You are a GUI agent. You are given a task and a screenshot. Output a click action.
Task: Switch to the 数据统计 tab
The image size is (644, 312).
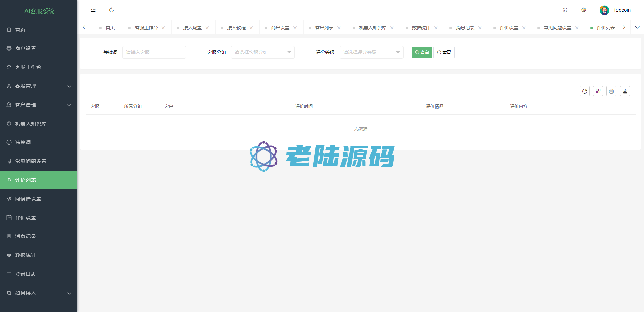click(x=421, y=28)
